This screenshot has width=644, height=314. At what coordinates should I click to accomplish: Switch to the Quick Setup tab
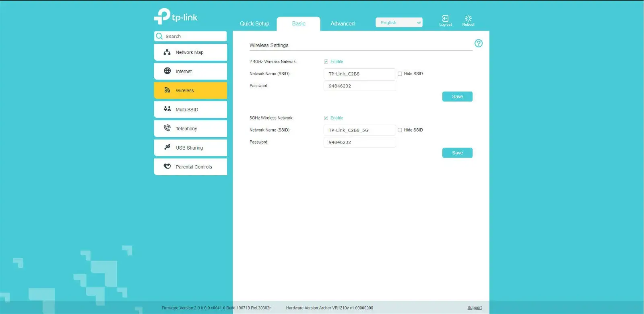[x=254, y=24]
